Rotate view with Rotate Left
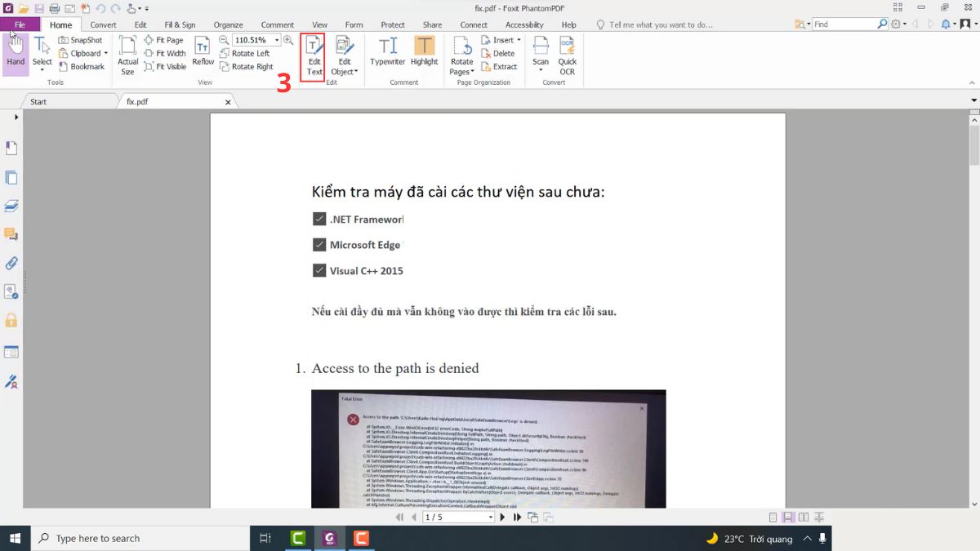Viewport: 980px width, 551px height. coord(244,53)
